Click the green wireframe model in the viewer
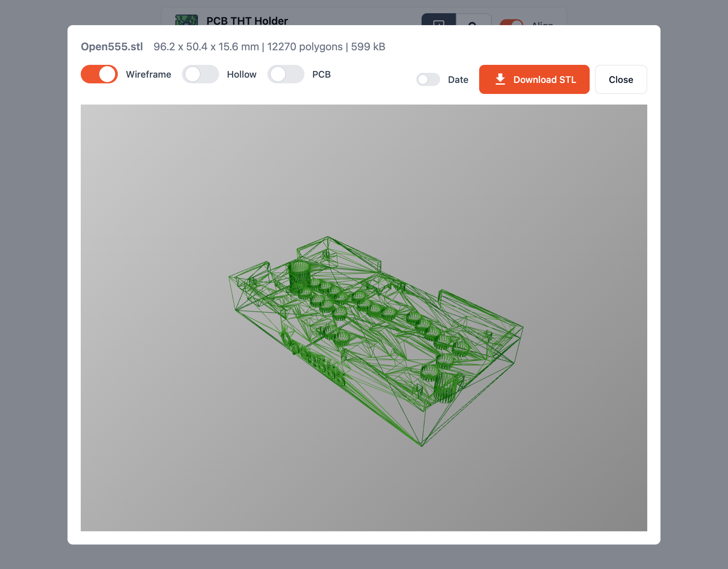Viewport: 728px width, 569px height. pyautogui.click(x=376, y=341)
